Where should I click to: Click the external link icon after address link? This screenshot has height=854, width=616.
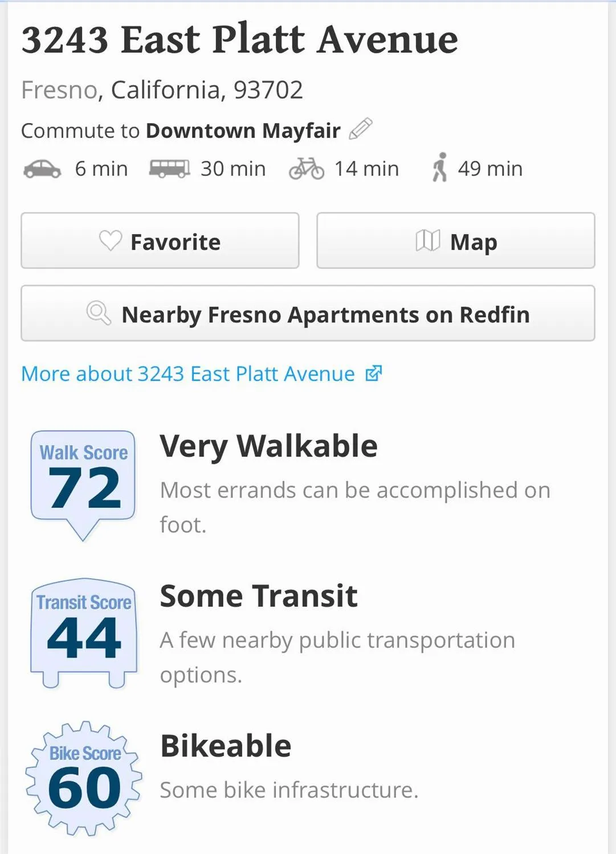(374, 374)
